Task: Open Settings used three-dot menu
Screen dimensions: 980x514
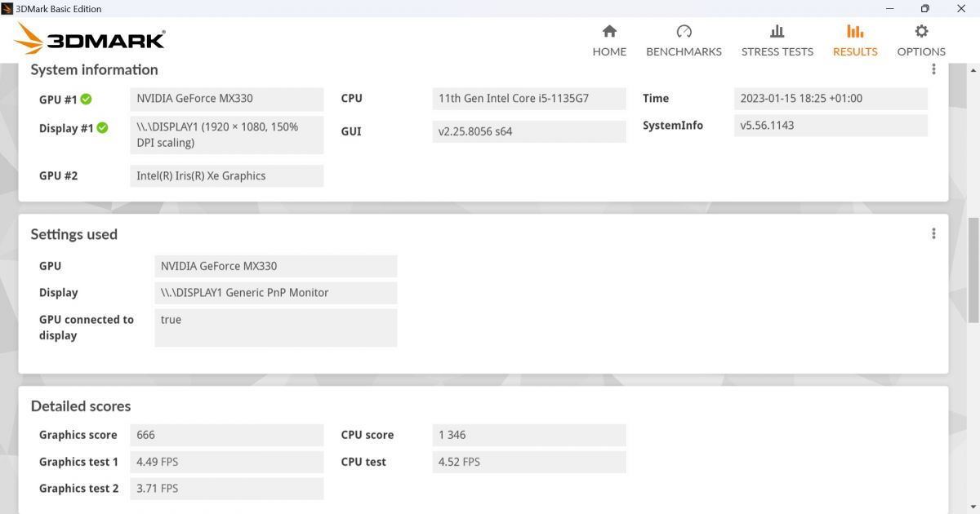Action: click(x=933, y=233)
